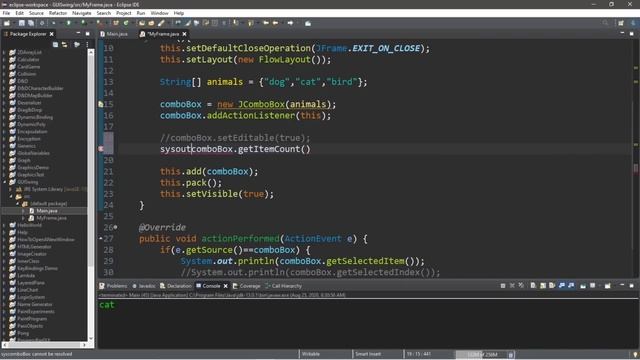This screenshot has height=360, width=640.
Task: Open the Window menu
Action: [x=159, y=13]
